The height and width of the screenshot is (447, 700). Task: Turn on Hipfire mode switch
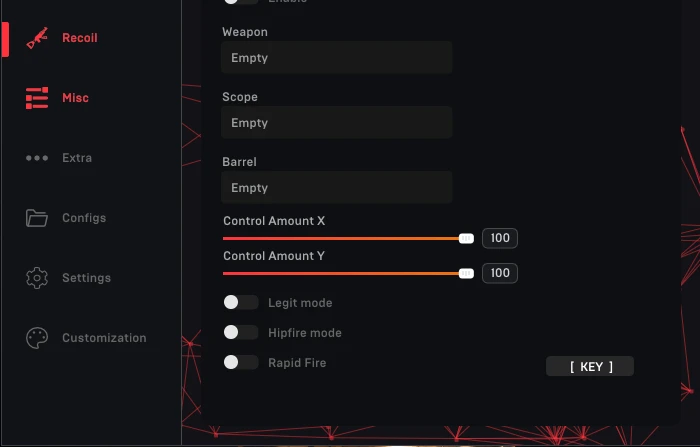click(240, 332)
